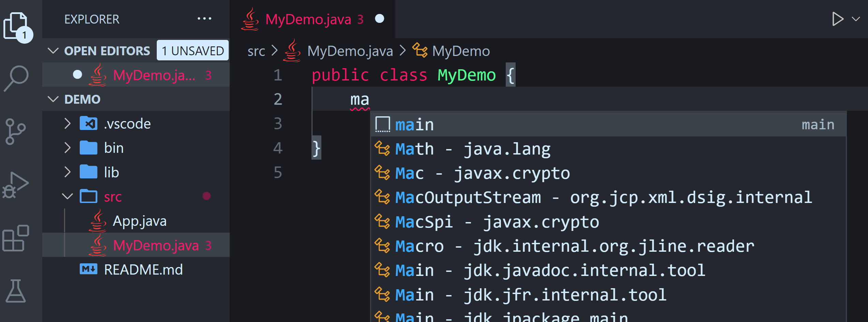
Task: Click line number 1 in the gutter
Action: (x=278, y=75)
